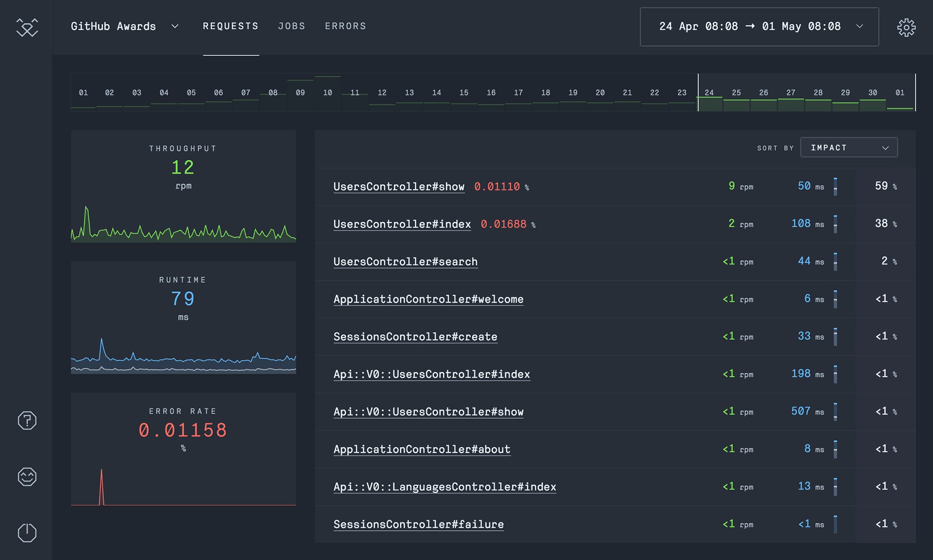Open ApplicationController#about endpoint
Screen dimensions: 933x560
422,449
